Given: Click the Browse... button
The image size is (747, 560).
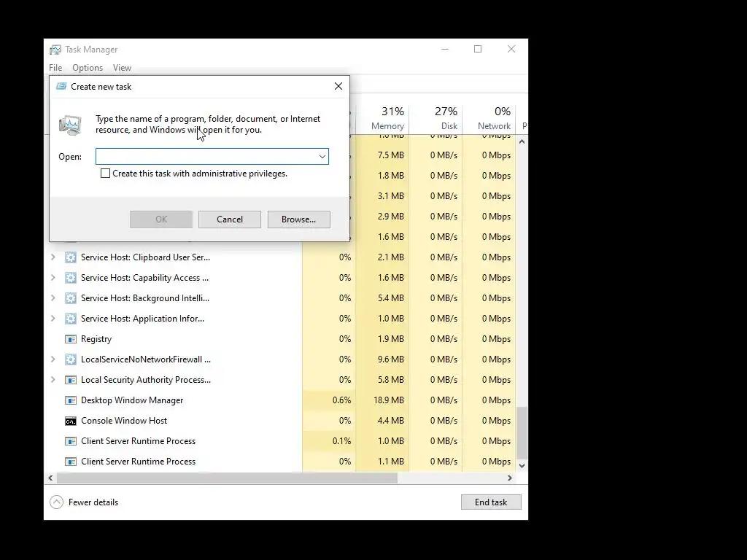Looking at the screenshot, I should [x=298, y=219].
